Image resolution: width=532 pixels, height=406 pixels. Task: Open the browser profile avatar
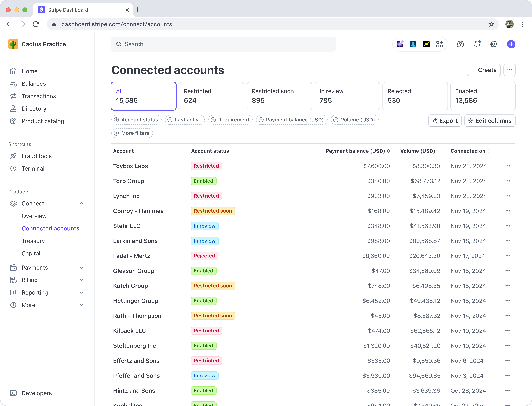tap(509, 24)
